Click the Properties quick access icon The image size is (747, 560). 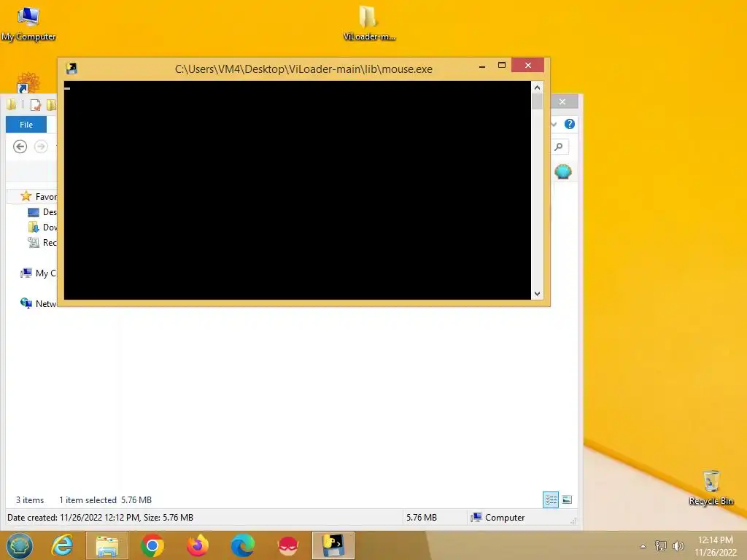[x=35, y=104]
